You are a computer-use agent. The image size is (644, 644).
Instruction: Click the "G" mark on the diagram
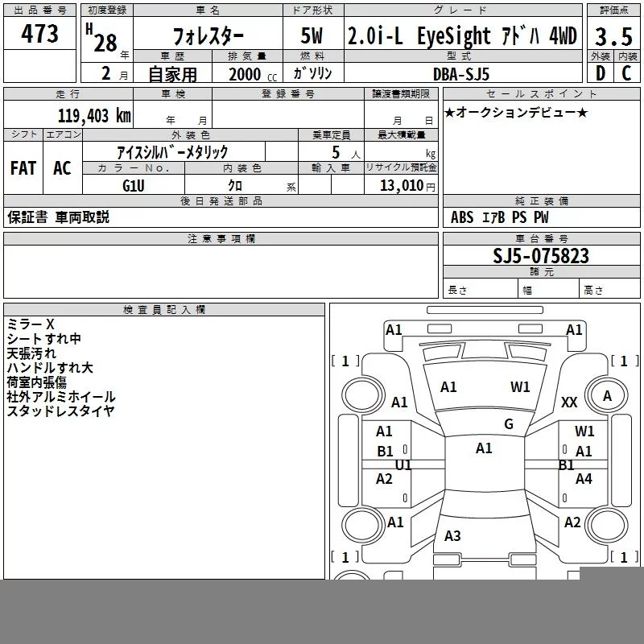(509, 424)
